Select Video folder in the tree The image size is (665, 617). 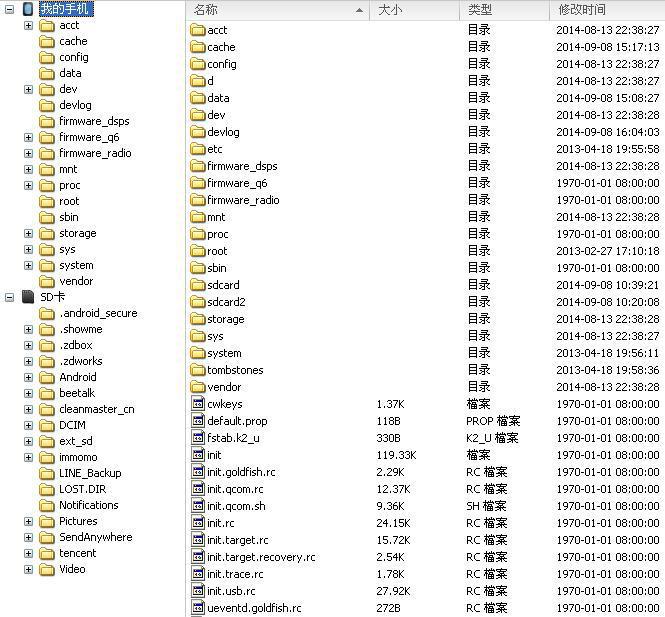tap(72, 569)
